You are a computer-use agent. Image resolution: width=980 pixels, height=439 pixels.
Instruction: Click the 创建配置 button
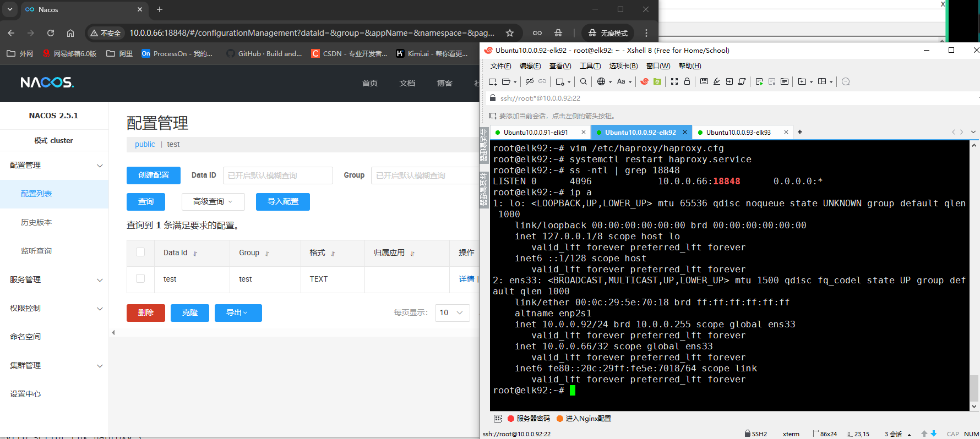point(154,175)
